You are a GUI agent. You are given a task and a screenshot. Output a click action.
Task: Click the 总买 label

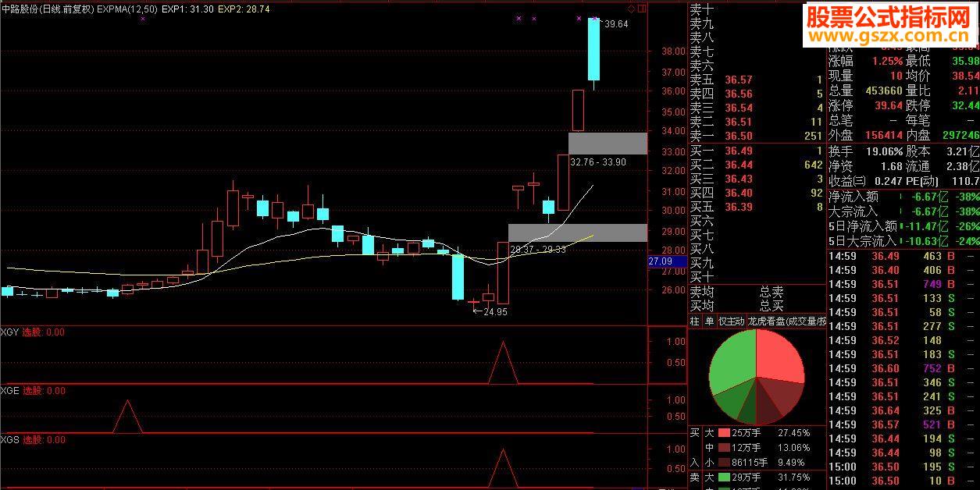(772, 306)
